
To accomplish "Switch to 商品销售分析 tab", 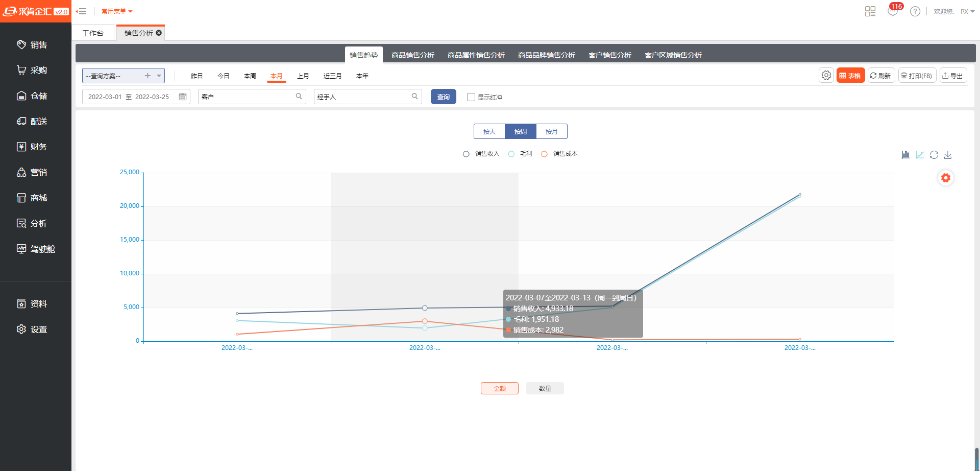I will point(412,55).
